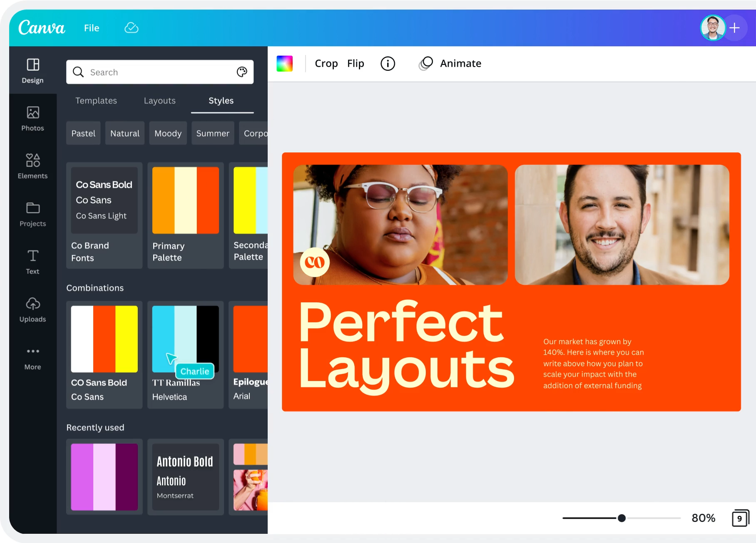Click the More sidebar icon

(32, 357)
